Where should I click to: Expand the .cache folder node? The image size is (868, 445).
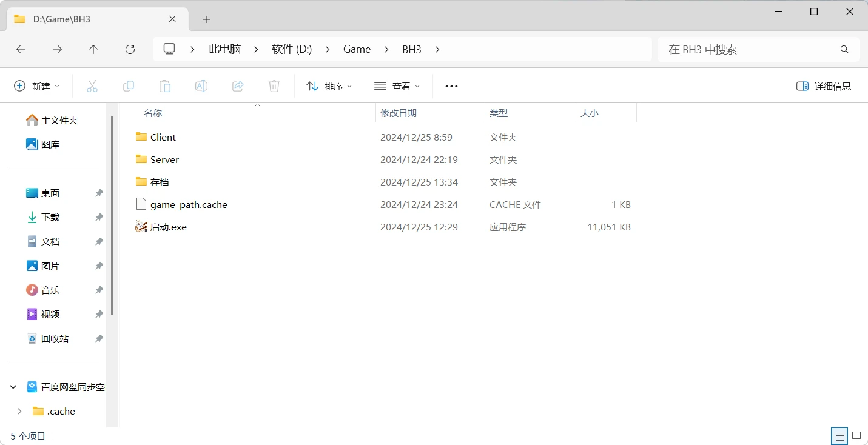tap(19, 411)
